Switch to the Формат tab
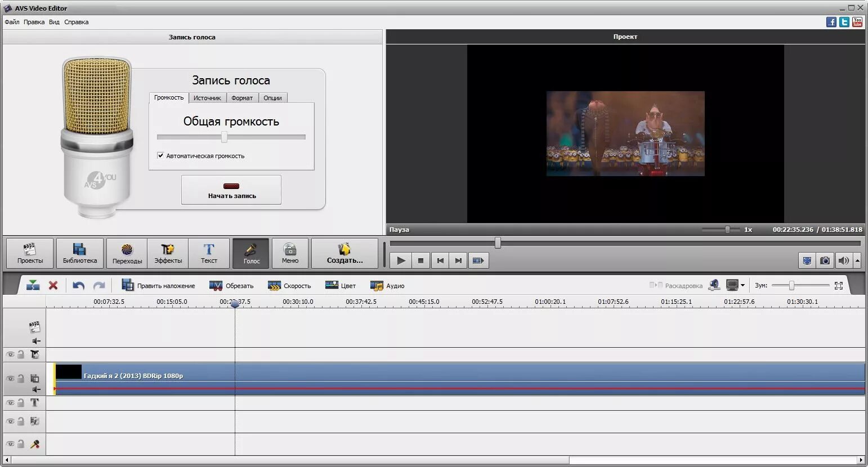Viewport: 868px width, 467px height. [x=242, y=98]
